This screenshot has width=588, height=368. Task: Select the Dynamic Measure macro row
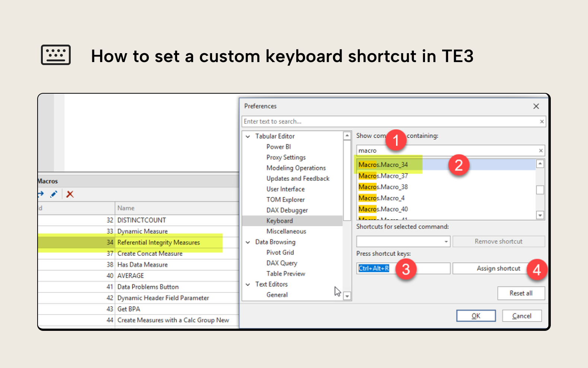138,231
